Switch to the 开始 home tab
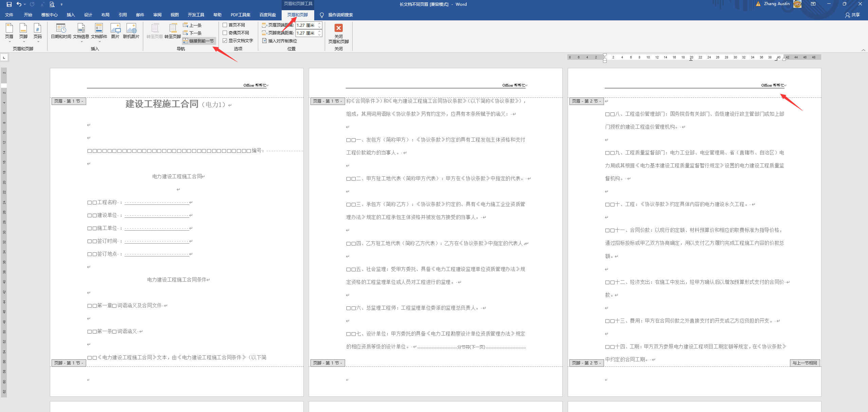The height and width of the screenshot is (412, 868). click(x=28, y=15)
